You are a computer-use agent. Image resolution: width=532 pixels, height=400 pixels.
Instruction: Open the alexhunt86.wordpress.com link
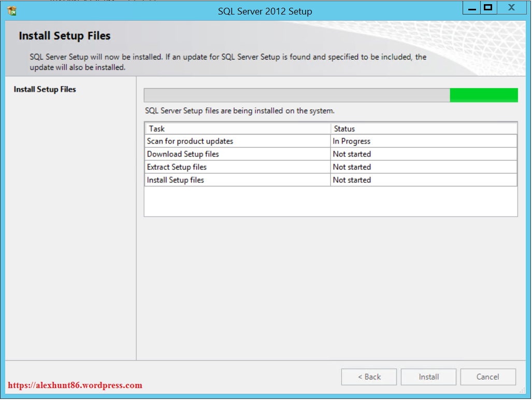pyautogui.click(x=75, y=385)
